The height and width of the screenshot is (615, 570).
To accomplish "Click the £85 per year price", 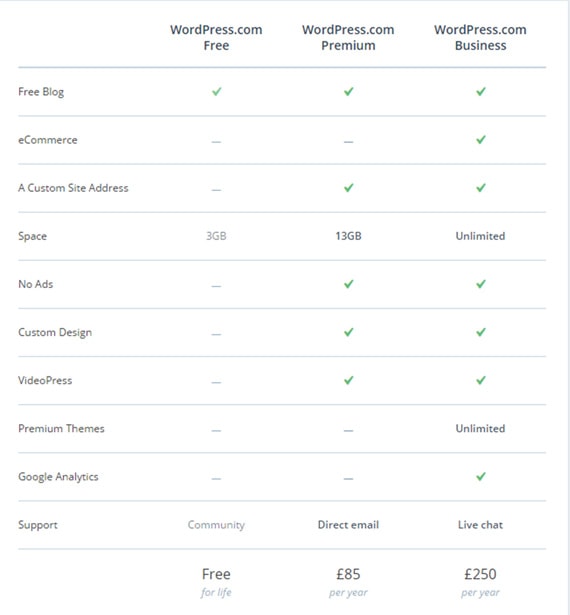I will click(348, 582).
